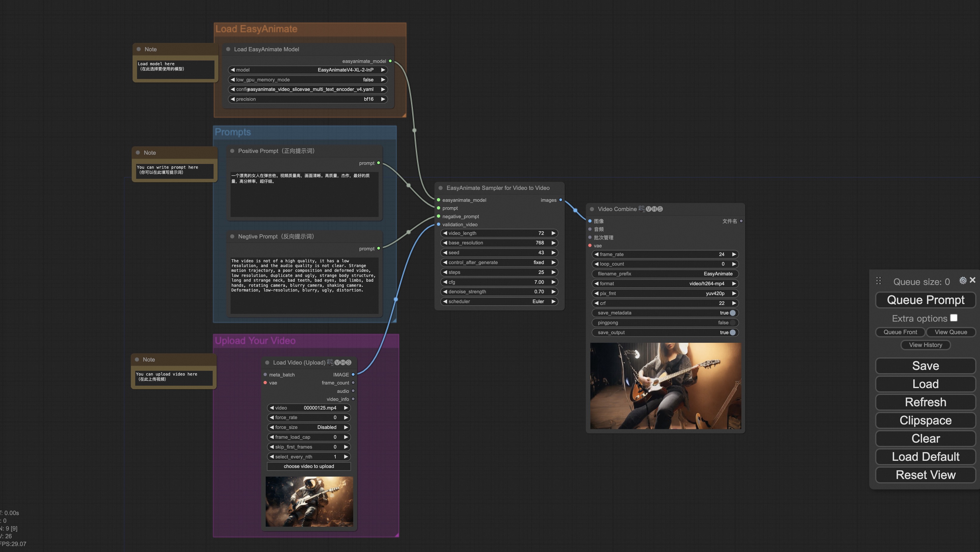Click Reset View button

tap(925, 475)
